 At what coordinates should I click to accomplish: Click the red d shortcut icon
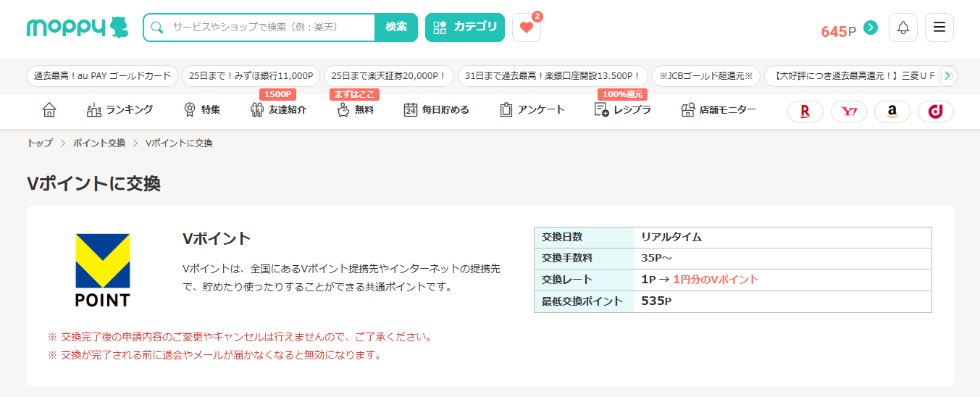click(936, 112)
